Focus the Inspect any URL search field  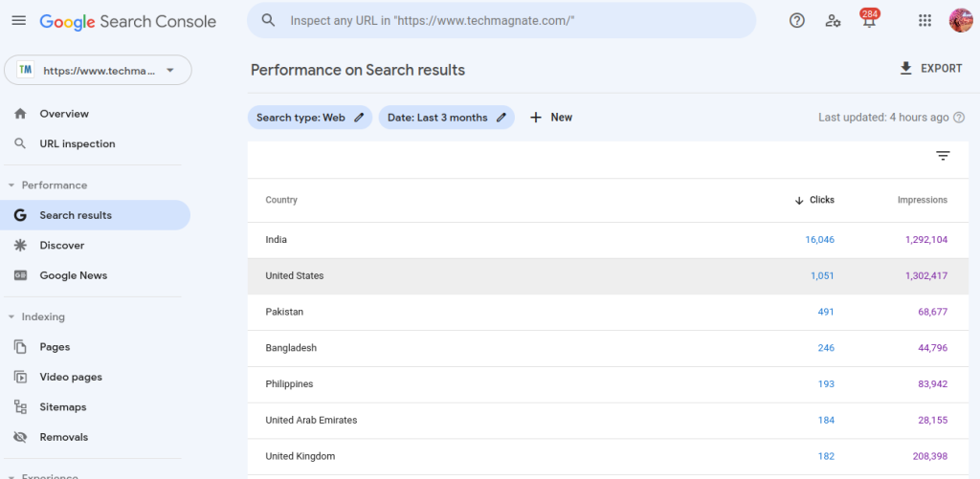(x=501, y=21)
